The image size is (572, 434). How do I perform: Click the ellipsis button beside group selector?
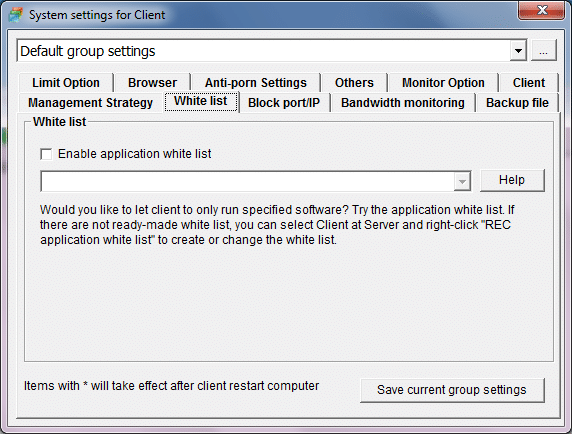coord(544,51)
